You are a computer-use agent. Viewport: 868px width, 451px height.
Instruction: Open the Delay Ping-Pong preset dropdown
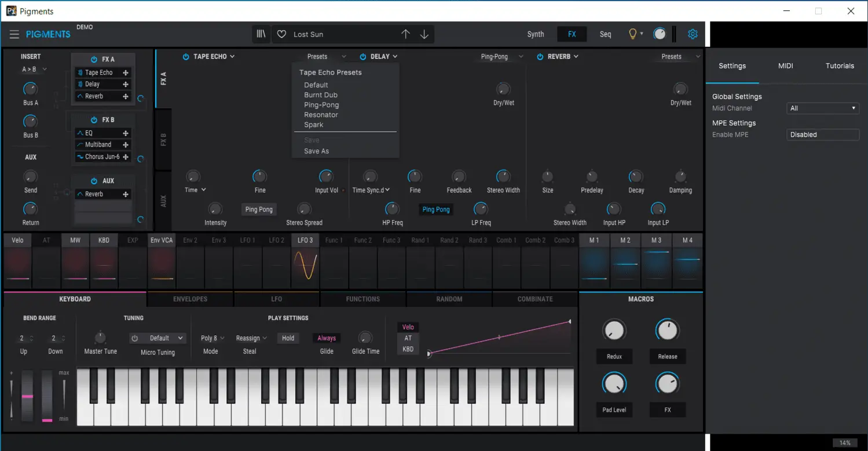[x=502, y=57]
